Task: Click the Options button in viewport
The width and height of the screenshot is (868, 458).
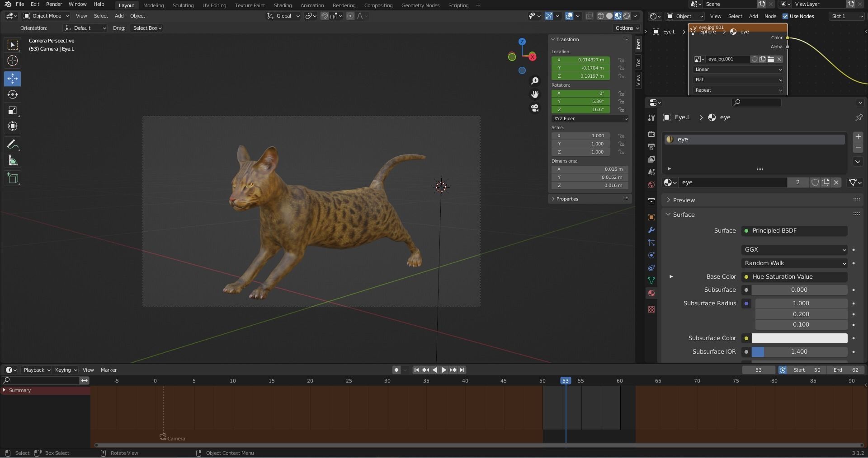Action: point(627,28)
